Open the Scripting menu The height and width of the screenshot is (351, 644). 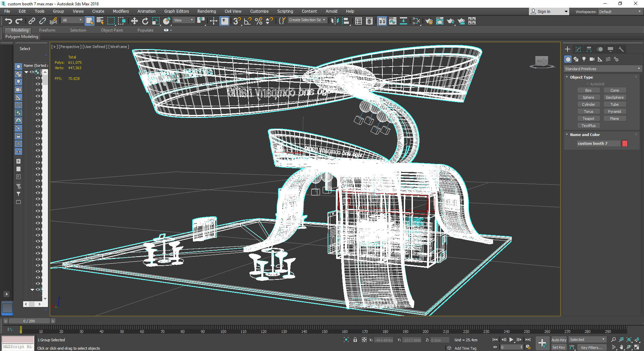285,11
